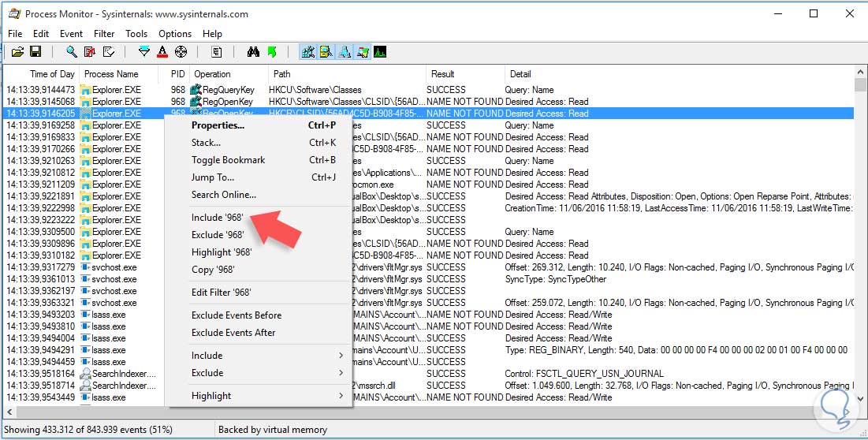The height and width of the screenshot is (440, 868).
Task: Click the Time of Day column header
Action: [x=41, y=74]
